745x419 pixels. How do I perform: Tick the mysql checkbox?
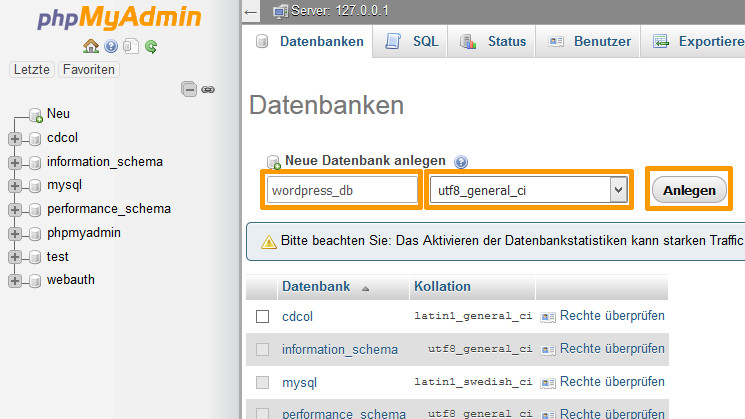tap(262, 382)
